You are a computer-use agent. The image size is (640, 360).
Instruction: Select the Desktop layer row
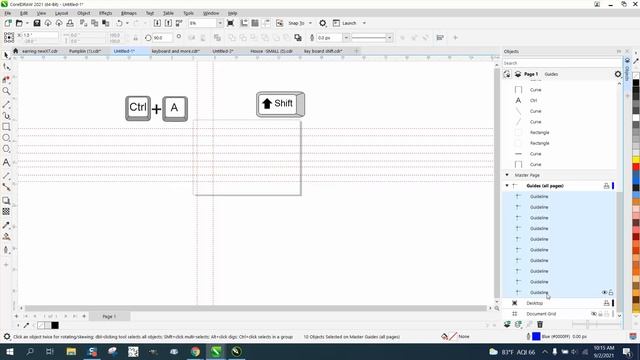(x=534, y=303)
